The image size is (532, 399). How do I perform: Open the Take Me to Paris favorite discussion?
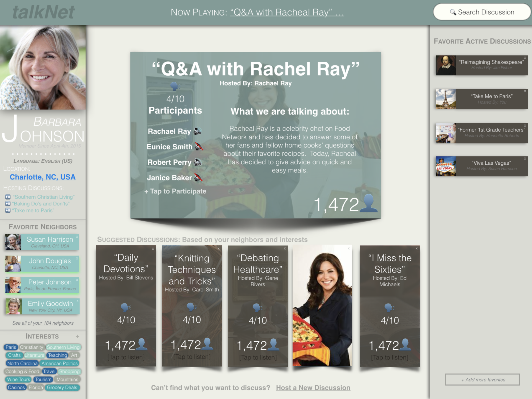(482, 99)
